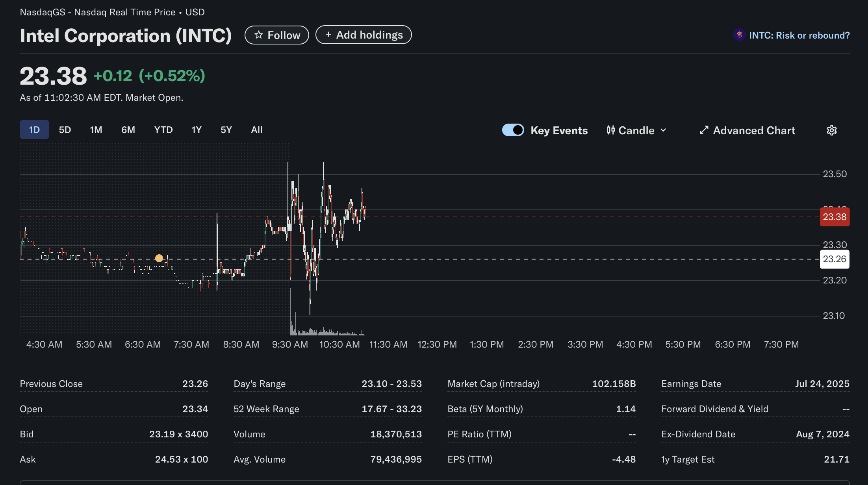This screenshot has height=485, width=868.
Task: Click the Bid value 23.19 x 3400
Action: [178, 434]
